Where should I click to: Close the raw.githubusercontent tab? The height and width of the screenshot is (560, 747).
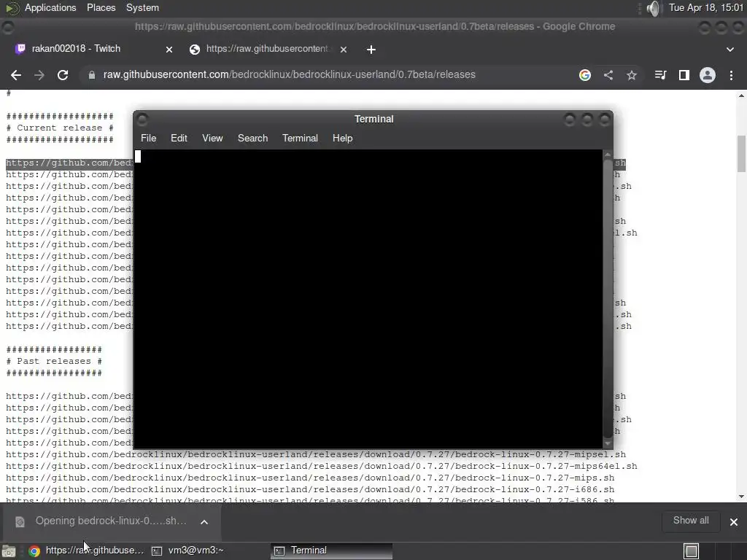pos(344,49)
